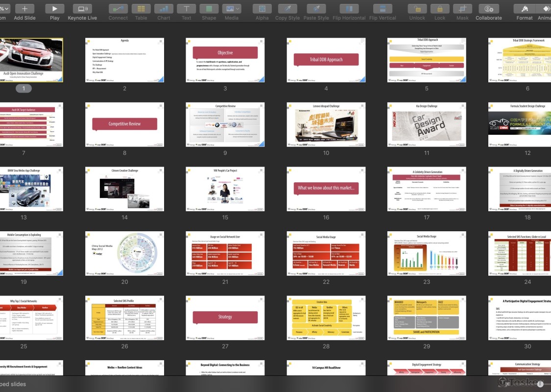Select the Objective slide 3
The height and width of the screenshot is (392, 551).
click(x=225, y=60)
